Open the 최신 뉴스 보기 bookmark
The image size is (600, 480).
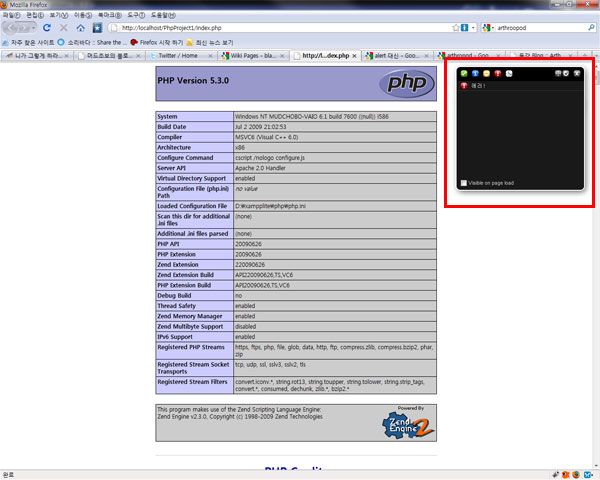point(209,42)
